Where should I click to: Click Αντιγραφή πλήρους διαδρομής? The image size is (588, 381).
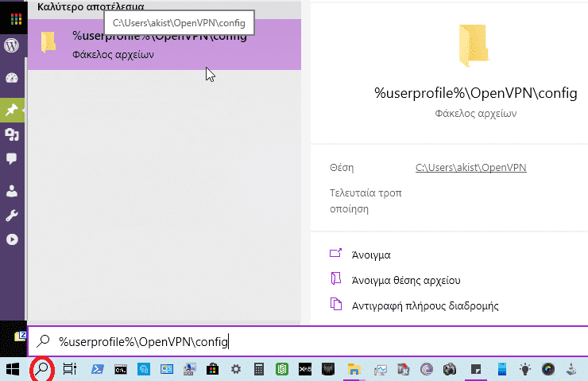point(425,306)
